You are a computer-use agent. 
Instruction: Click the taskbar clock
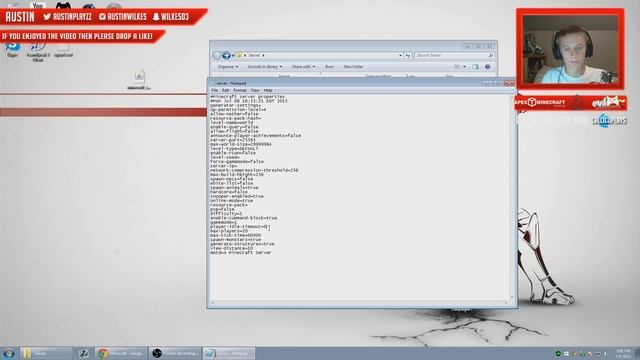pyautogui.click(x=623, y=353)
